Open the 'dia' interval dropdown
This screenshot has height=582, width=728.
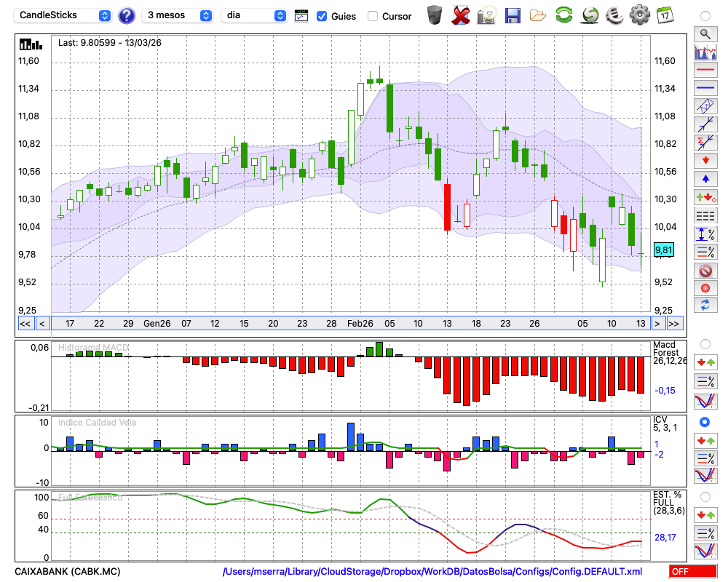pyautogui.click(x=253, y=15)
